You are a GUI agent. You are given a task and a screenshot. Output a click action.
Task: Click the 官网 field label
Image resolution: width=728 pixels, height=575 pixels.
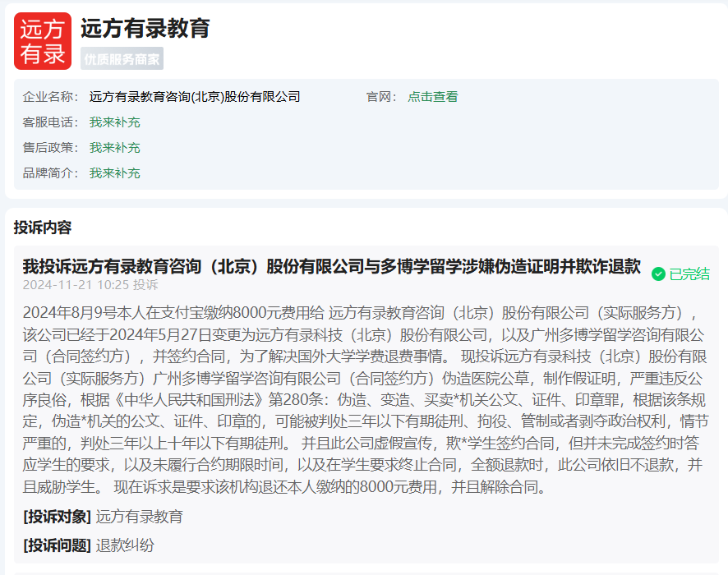pos(381,97)
